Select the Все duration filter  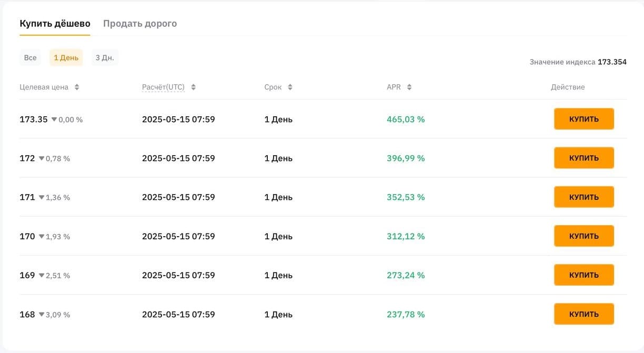coord(31,57)
